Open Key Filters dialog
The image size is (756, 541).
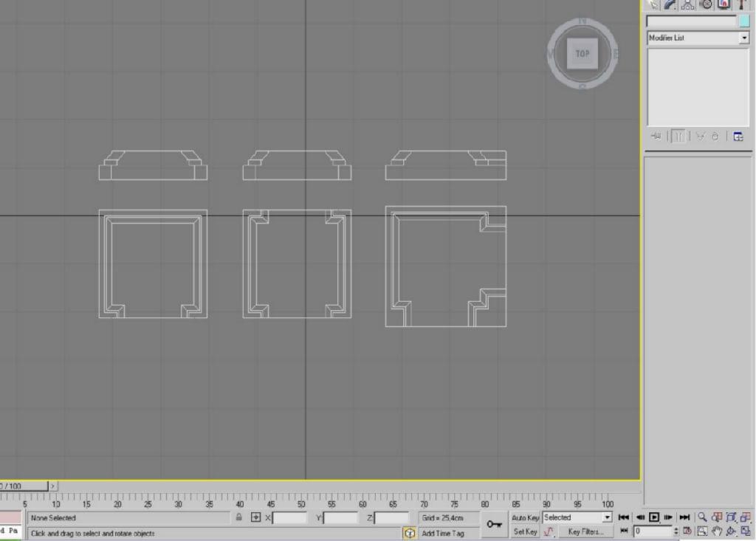585,531
